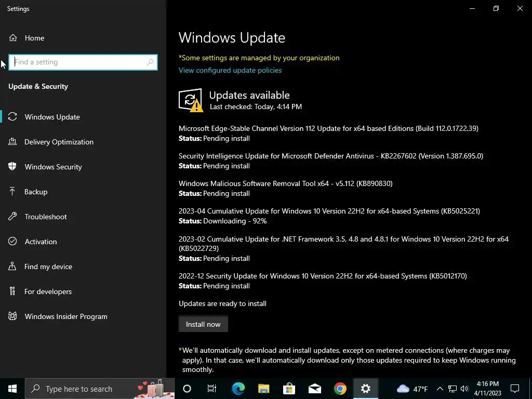The image size is (532, 399).
Task: Click the Troubleshoot wrench icon
Action: 12,217
